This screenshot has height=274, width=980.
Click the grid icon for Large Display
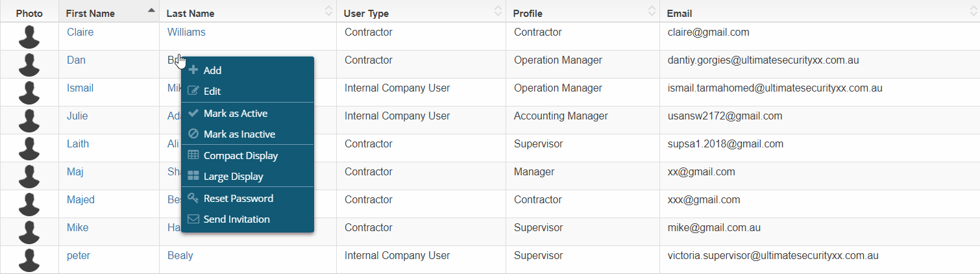click(193, 177)
